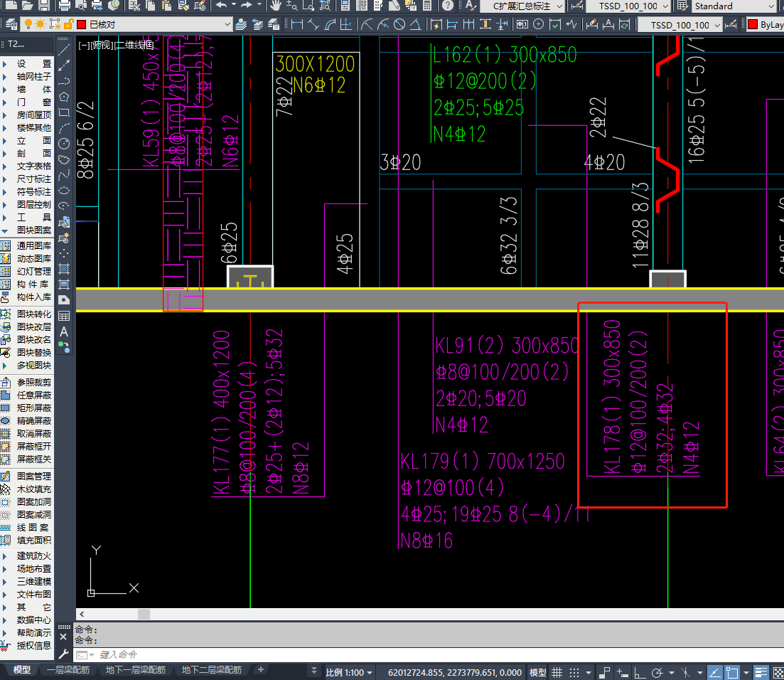Click the Table tool in the vertical toolbar
This screenshot has width=784, height=680.
coord(64,316)
